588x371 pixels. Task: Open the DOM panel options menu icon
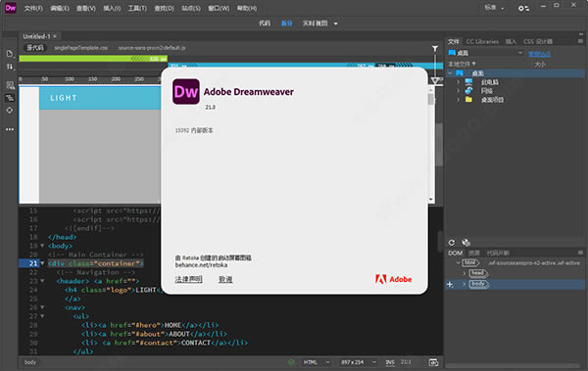point(580,253)
